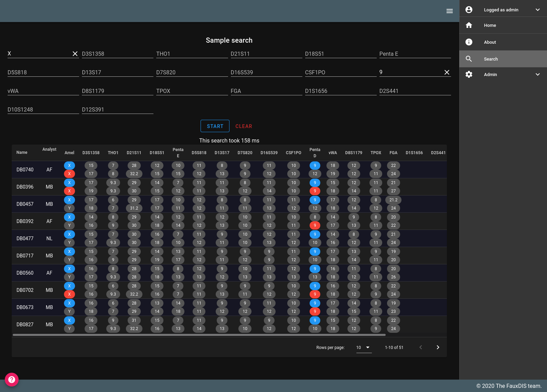Click the 1-10 of 51 pagination text
Screen dimensions: 547x392
point(394,348)
